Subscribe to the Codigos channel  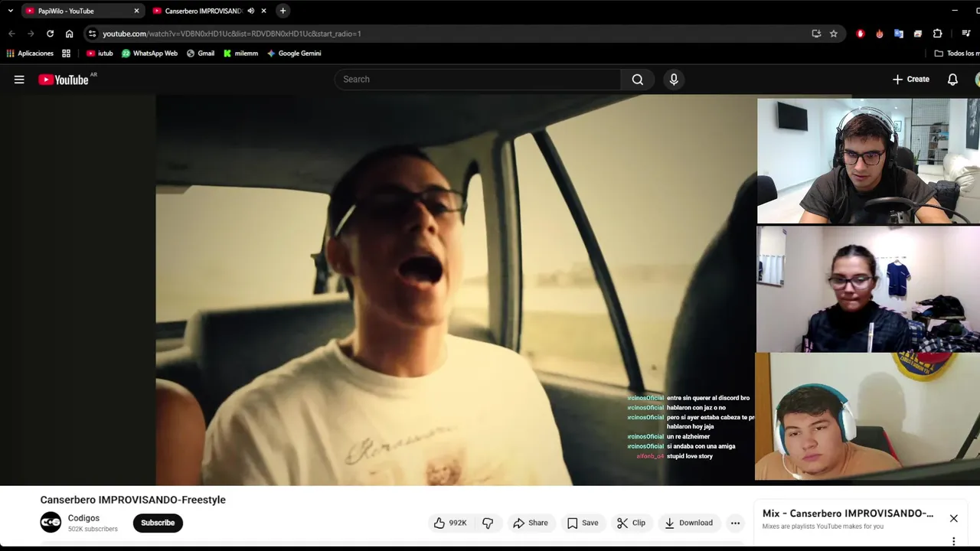click(158, 523)
